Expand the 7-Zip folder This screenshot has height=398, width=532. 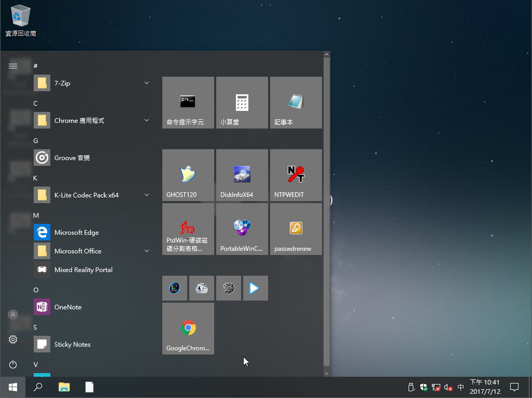[91, 83]
